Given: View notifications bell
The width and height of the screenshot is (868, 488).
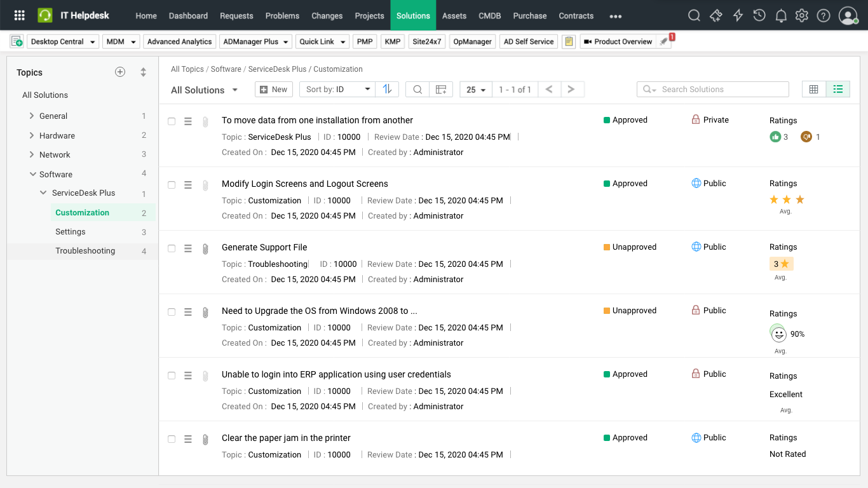Looking at the screenshot, I should pyautogui.click(x=781, y=15).
